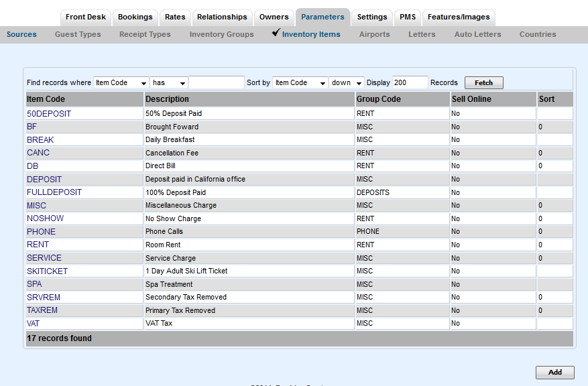Click the checkmark icon beside Inventory Items

click(x=275, y=32)
